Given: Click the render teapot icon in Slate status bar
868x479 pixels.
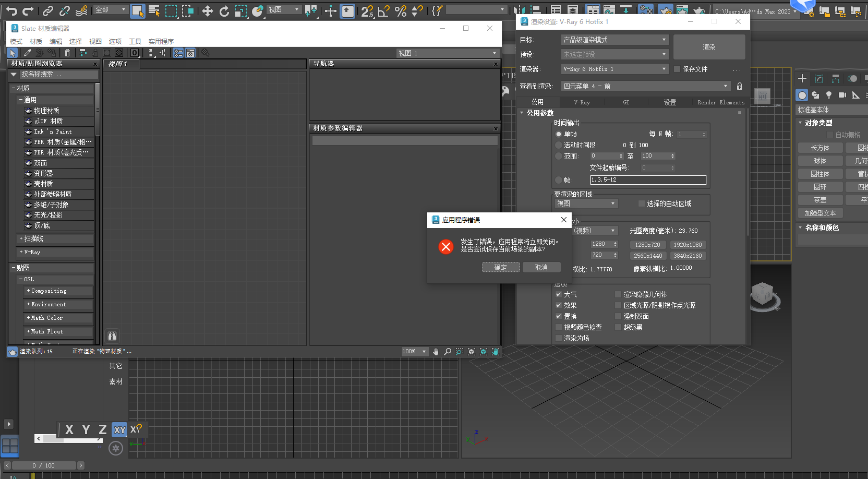Looking at the screenshot, I should pyautogui.click(x=12, y=352).
